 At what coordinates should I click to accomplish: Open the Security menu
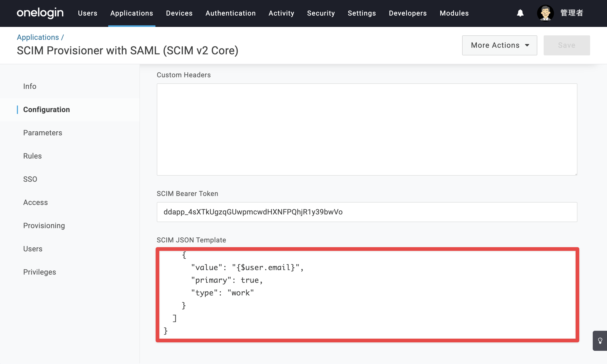[x=321, y=13]
